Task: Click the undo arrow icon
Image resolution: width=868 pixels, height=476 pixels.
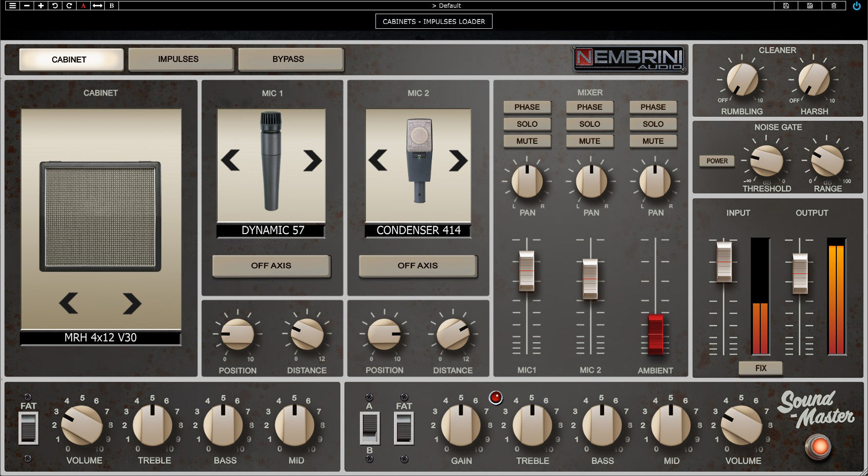Action: tap(55, 6)
